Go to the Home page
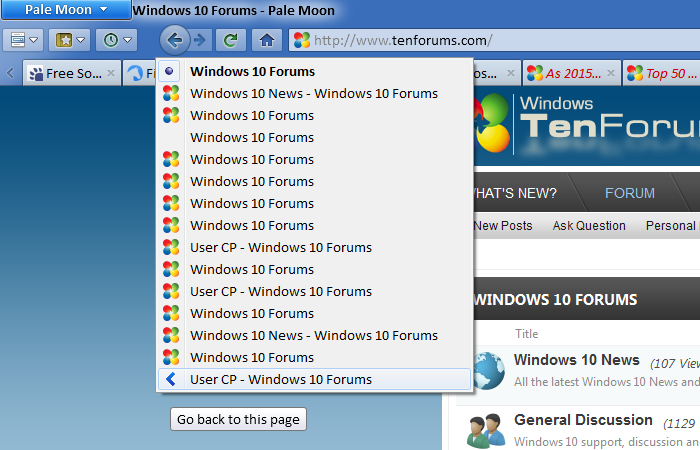This screenshot has height=450, width=700. (x=267, y=40)
